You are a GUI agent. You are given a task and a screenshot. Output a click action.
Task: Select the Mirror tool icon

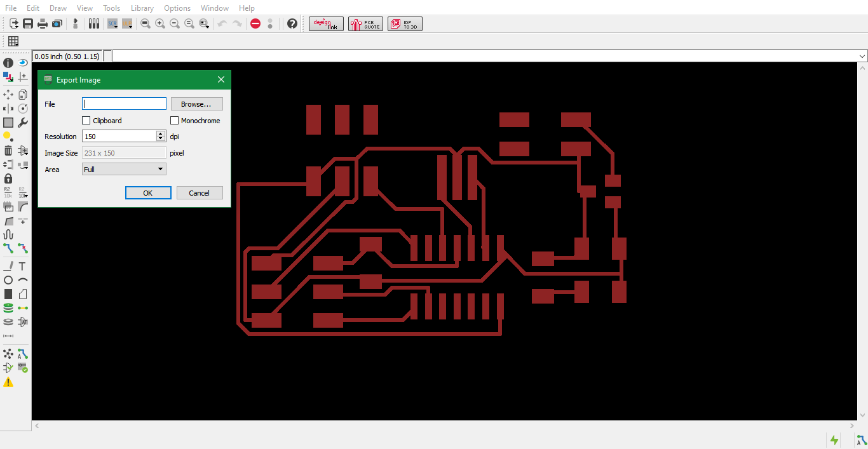click(x=8, y=109)
